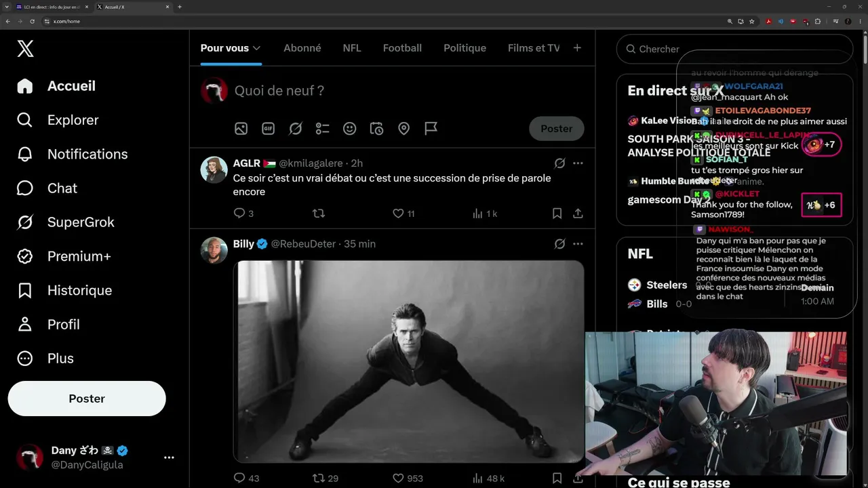
Task: Open the @kmilagalere profile link
Action: coord(311,163)
